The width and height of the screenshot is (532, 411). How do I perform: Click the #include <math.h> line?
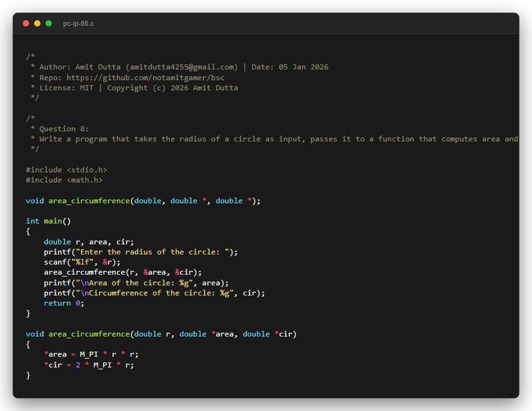coord(64,180)
